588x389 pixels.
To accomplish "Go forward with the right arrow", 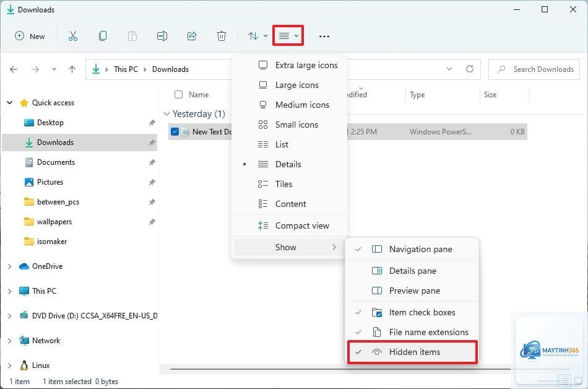I will click(35, 69).
